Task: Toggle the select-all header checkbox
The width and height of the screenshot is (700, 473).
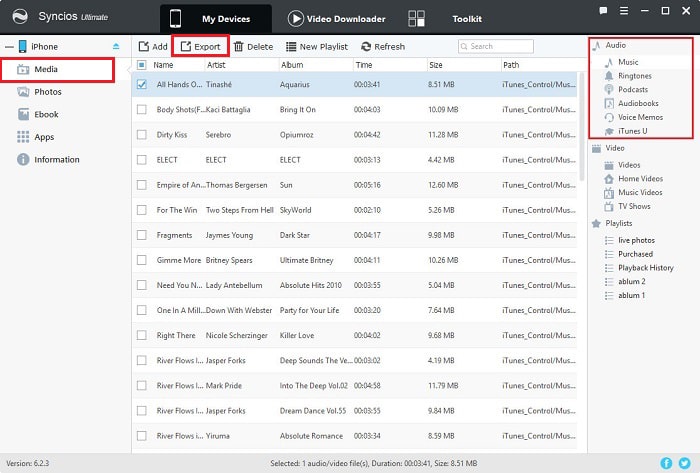Action: click(x=142, y=65)
